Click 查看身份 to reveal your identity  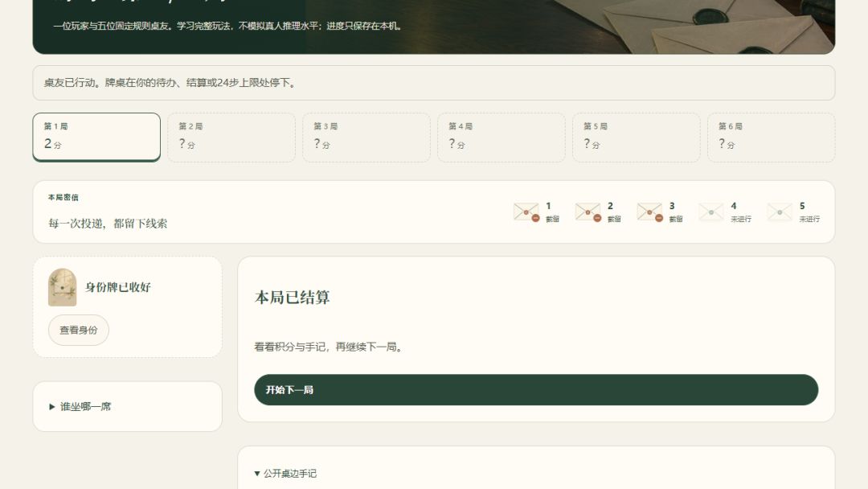pyautogui.click(x=79, y=330)
